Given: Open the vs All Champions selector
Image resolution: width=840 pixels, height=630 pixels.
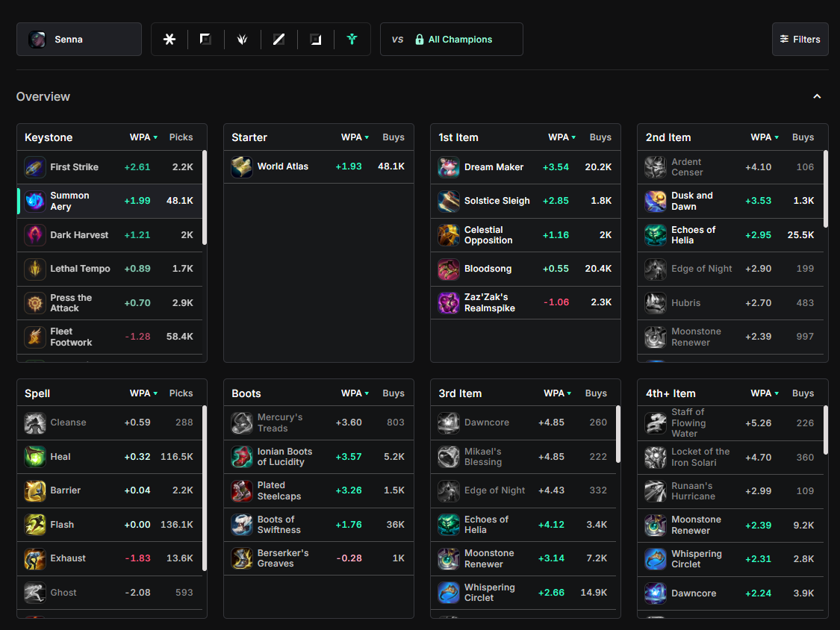Looking at the screenshot, I should pyautogui.click(x=452, y=39).
